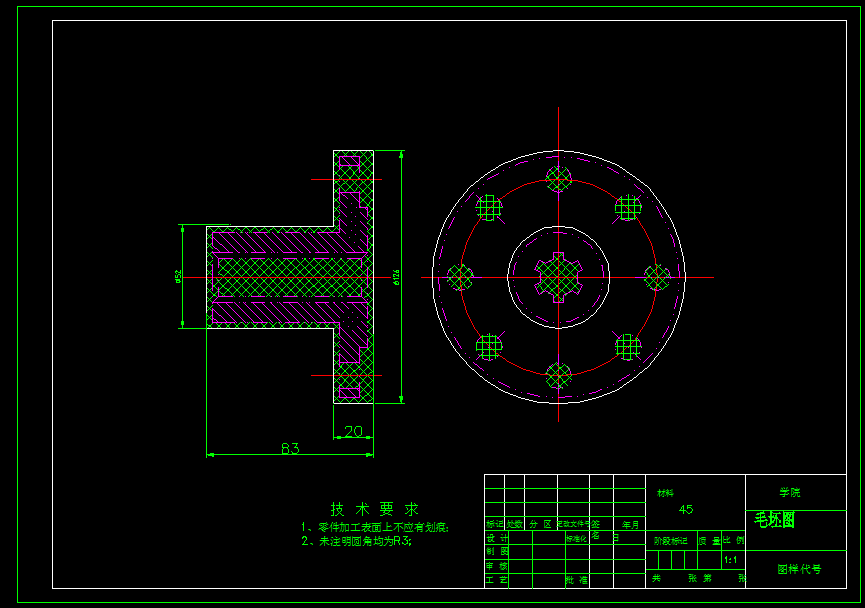865x608 pixels.
Task: Click the 图样代号 cell text
Action: (x=799, y=569)
